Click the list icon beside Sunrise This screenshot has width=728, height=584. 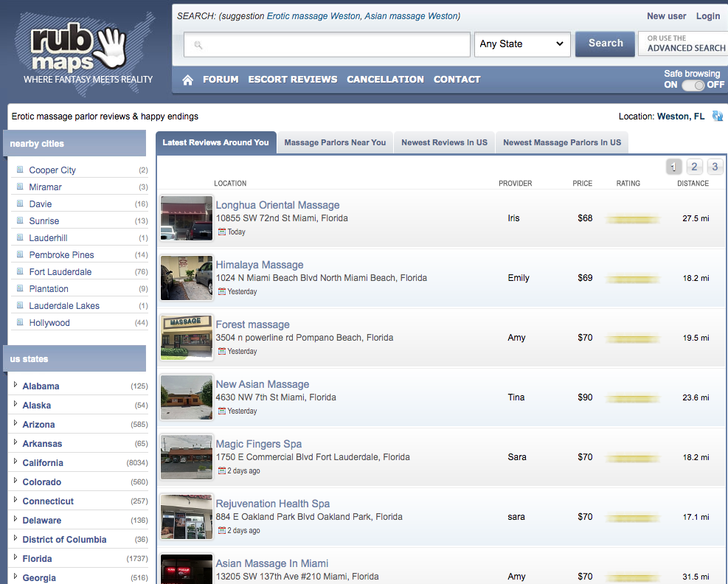pyautogui.click(x=20, y=220)
